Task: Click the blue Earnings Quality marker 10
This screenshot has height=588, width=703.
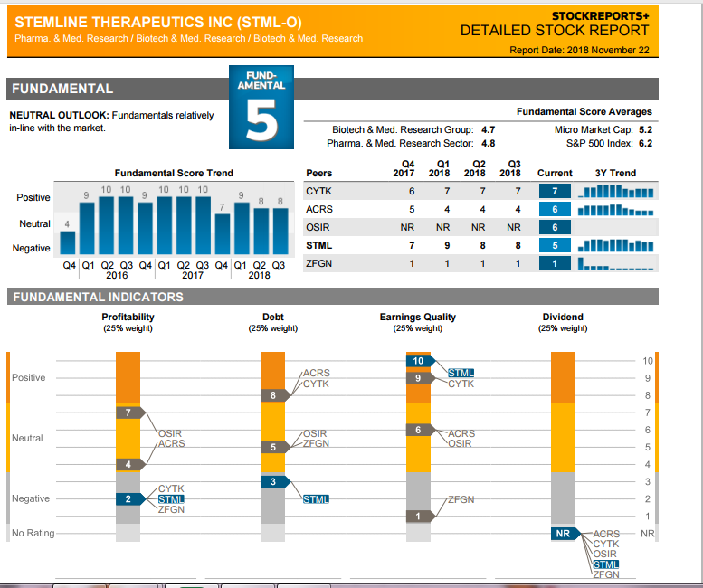Action: [x=421, y=361]
